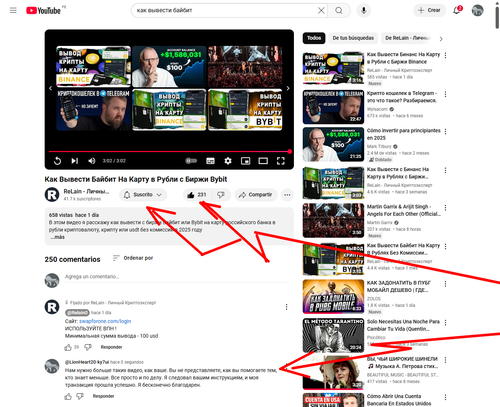Clear the search box text

(321, 10)
